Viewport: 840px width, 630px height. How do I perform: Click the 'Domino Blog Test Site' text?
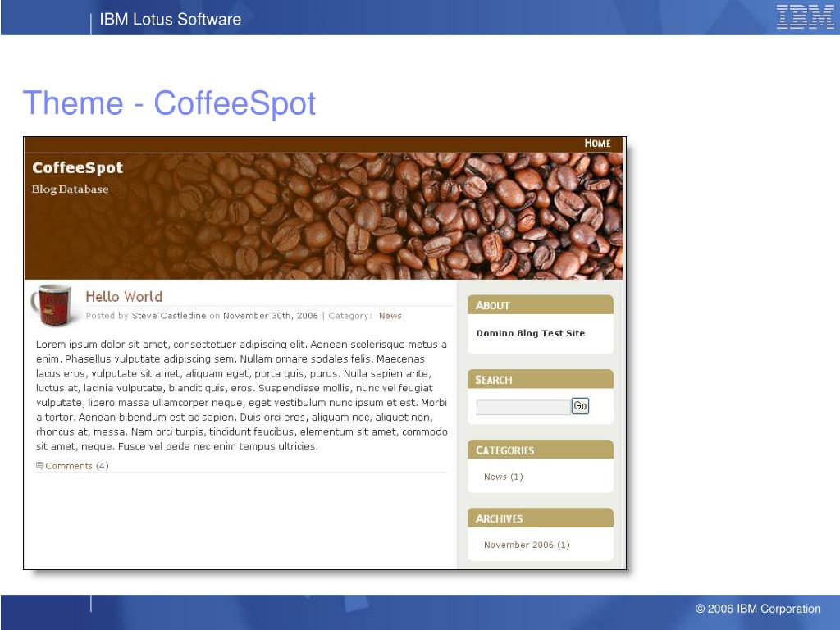tap(531, 333)
